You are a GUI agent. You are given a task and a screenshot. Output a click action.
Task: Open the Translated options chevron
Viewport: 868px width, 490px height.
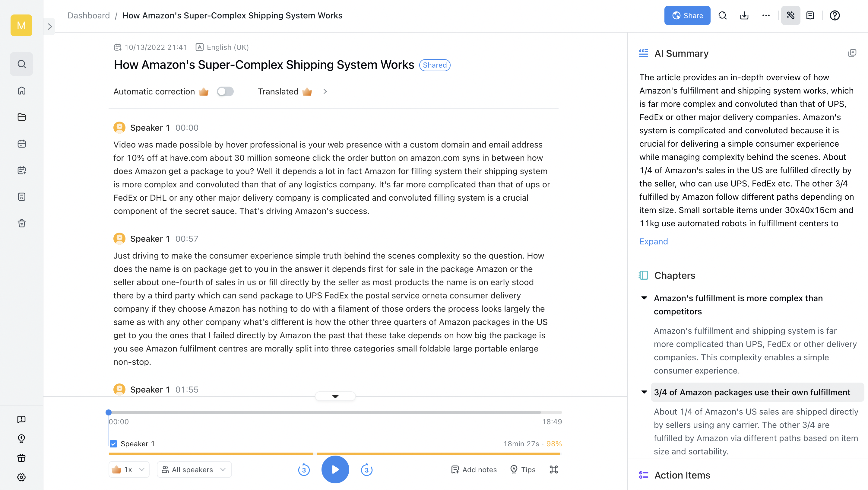pos(325,91)
